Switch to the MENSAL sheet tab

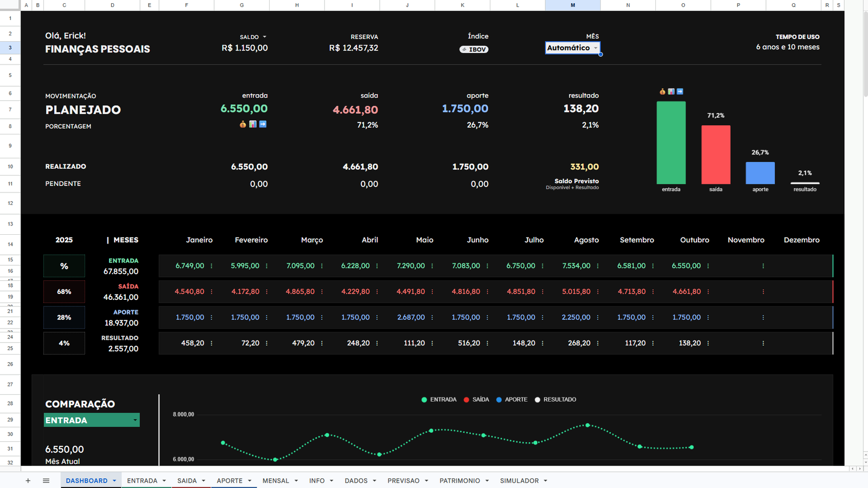276,481
